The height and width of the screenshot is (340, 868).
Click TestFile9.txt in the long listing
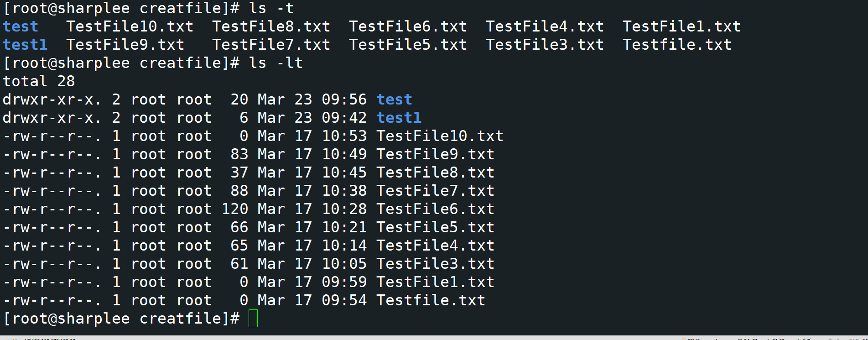tap(435, 154)
